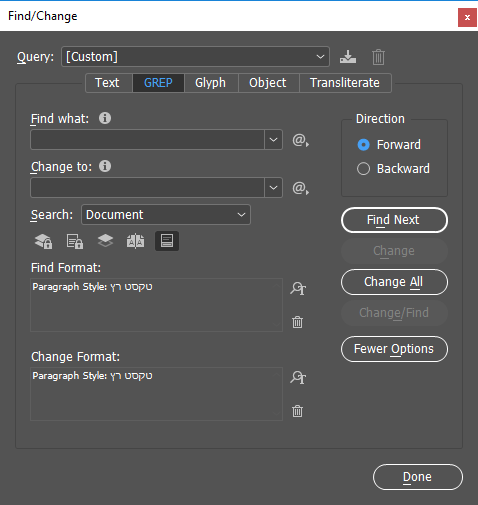Image resolution: width=478 pixels, height=505 pixels.
Task: Clear the Find Format attributes
Action: pos(297,322)
